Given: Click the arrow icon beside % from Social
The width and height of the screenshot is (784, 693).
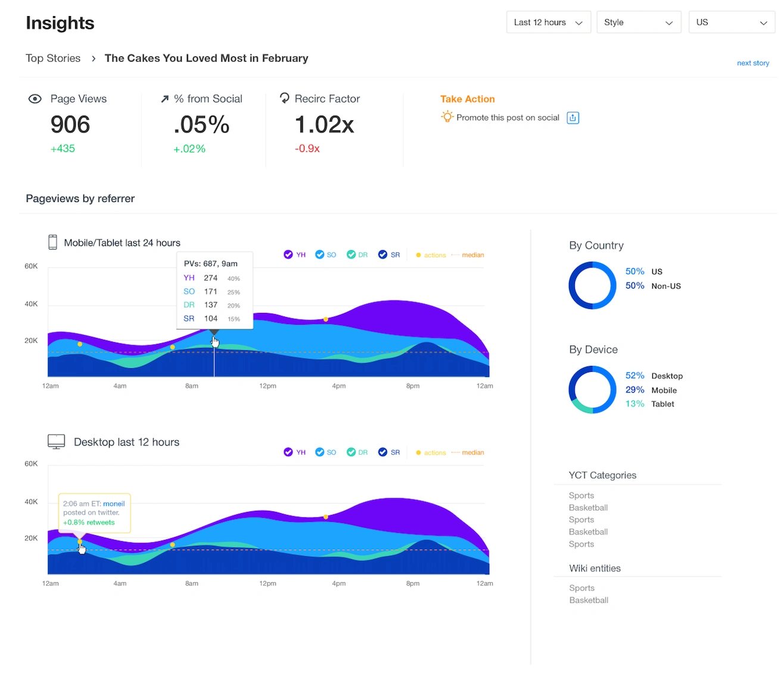Looking at the screenshot, I should 165,99.
